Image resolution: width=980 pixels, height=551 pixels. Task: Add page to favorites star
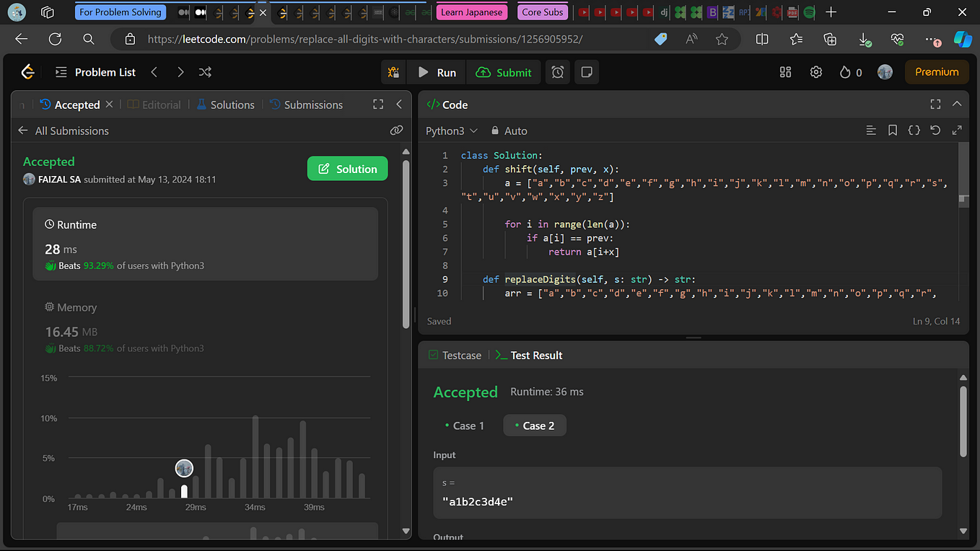tap(722, 39)
